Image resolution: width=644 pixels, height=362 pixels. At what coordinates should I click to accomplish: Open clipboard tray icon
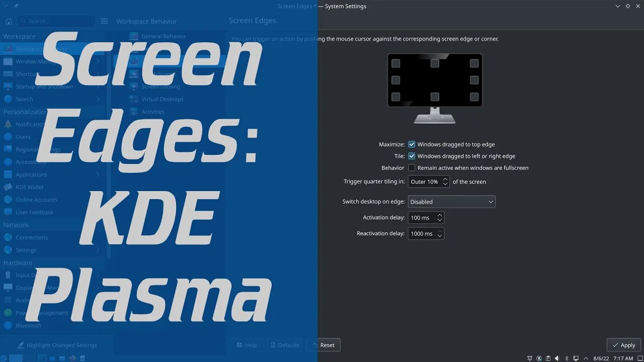click(x=548, y=358)
